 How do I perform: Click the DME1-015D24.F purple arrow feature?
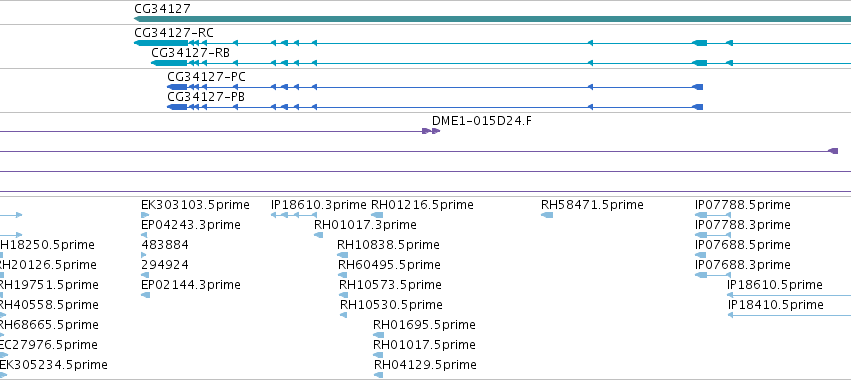(431, 131)
